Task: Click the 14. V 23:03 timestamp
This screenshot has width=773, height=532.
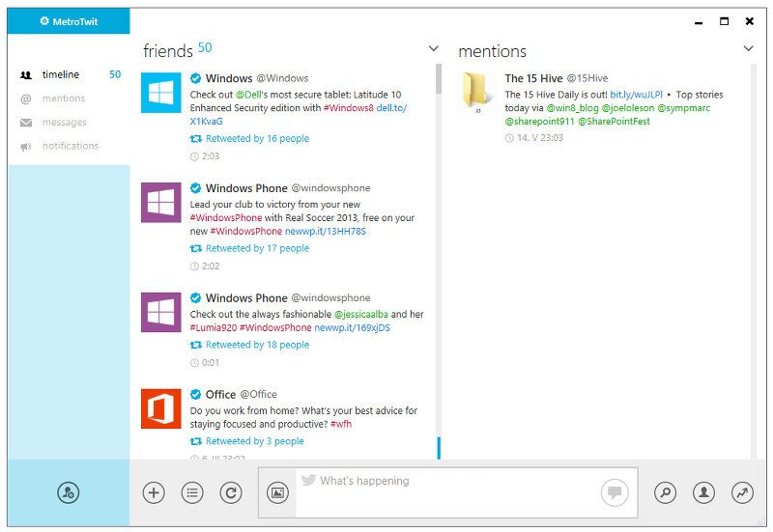Action: 540,138
